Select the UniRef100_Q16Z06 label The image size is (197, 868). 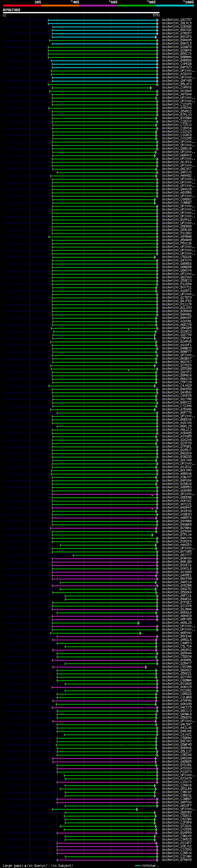tap(177, 440)
